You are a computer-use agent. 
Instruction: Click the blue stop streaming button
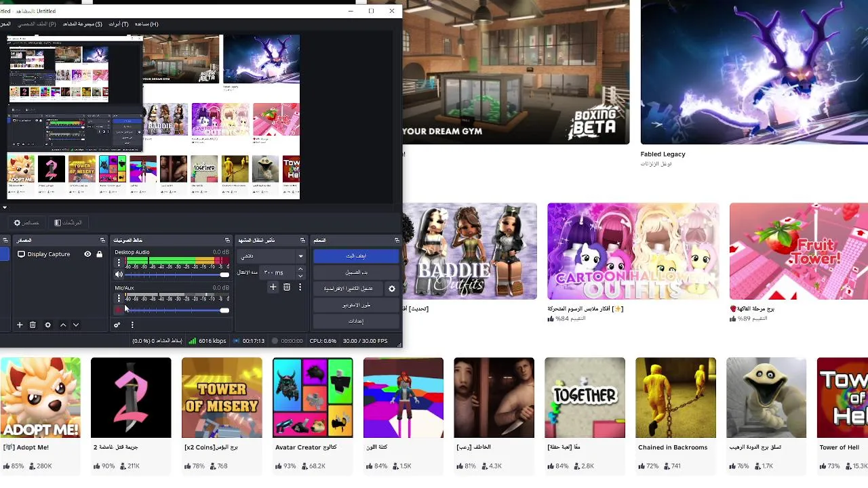click(x=356, y=256)
